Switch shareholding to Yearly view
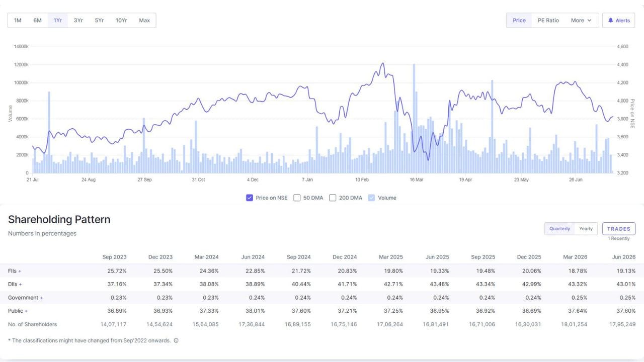Image resolution: width=644 pixels, height=362 pixels. pos(586,229)
